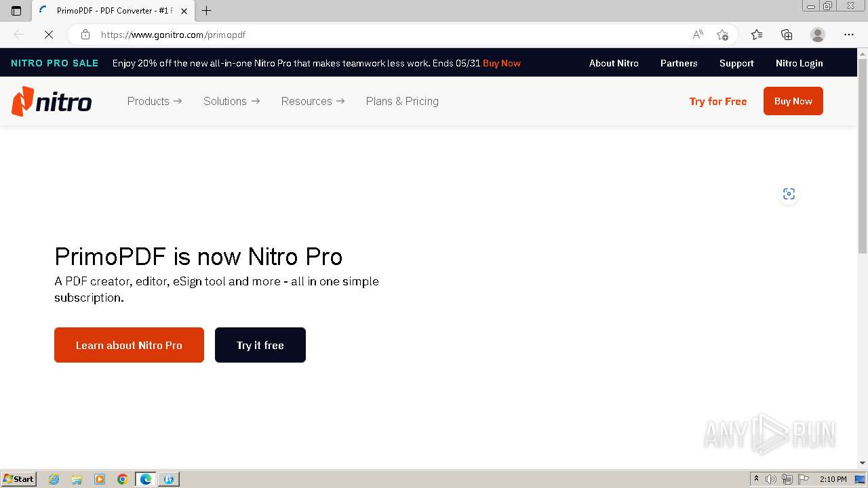
Task: Expand the Products menu
Action: tap(155, 101)
